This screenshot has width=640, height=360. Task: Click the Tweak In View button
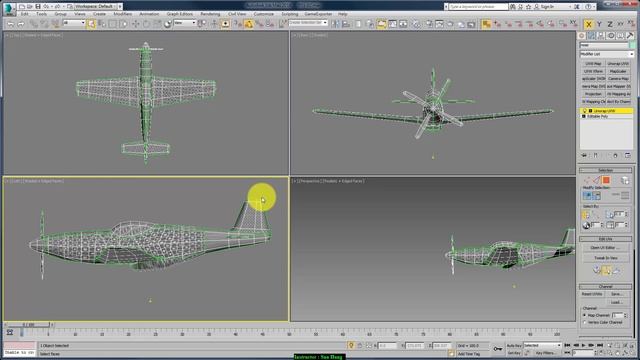coord(605,258)
